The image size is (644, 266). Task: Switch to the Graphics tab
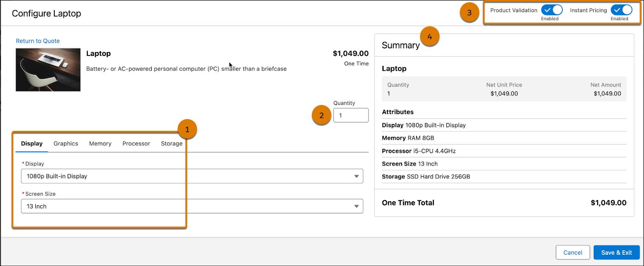pyautogui.click(x=66, y=144)
